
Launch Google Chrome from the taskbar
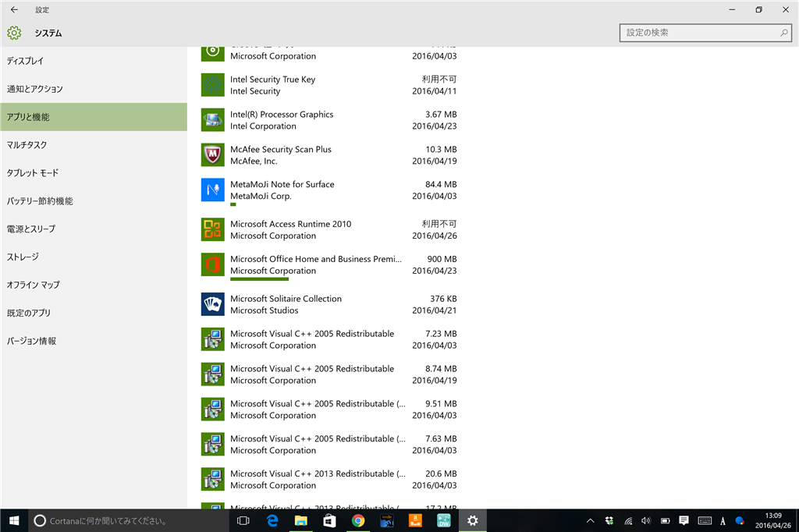pos(357,521)
